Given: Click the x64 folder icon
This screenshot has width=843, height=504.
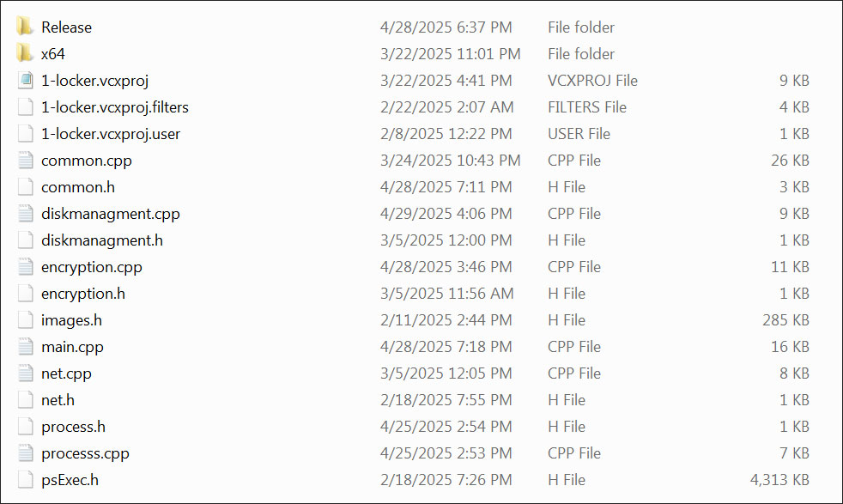Looking at the screenshot, I should click(x=25, y=54).
